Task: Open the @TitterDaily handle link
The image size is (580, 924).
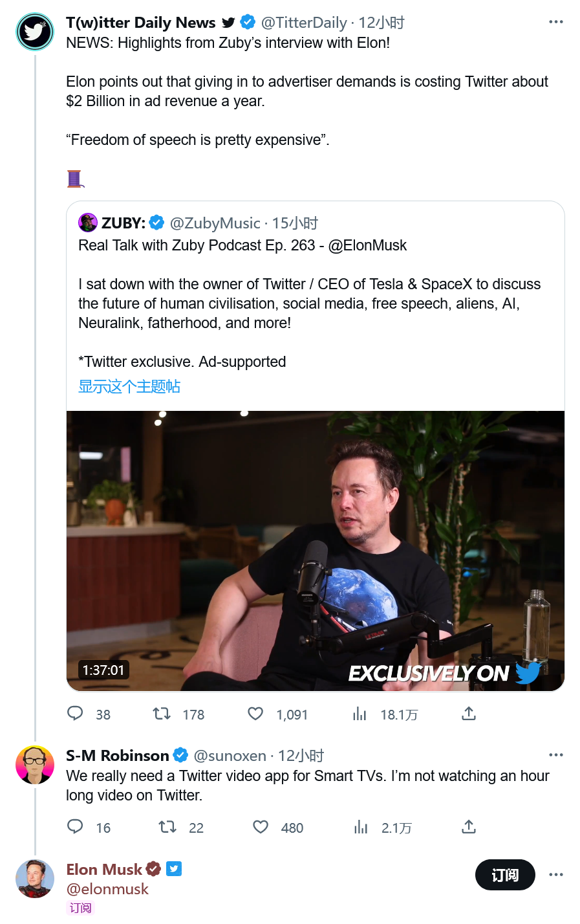Action: coord(304,23)
